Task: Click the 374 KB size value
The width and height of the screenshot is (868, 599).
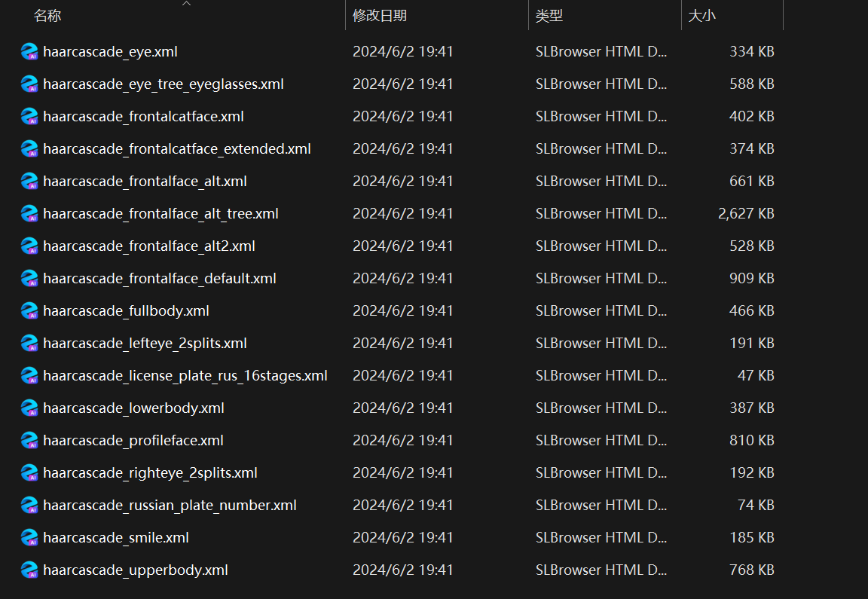Action: pyautogui.click(x=751, y=149)
